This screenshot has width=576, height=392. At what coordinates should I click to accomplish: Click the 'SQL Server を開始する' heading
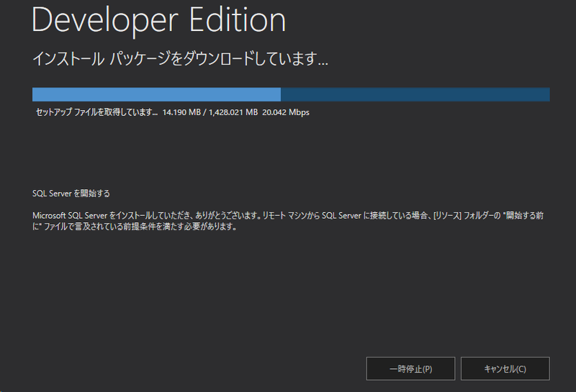(71, 193)
